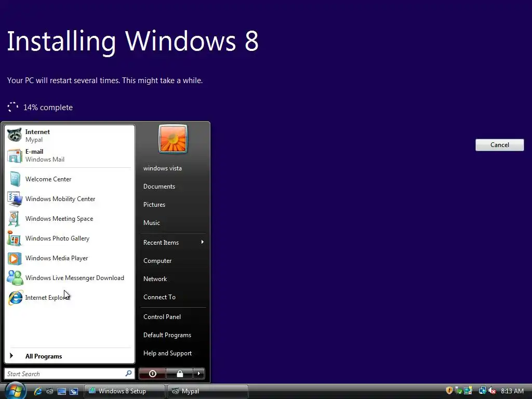Switch to Windows 8 Setup taskbar button

coord(124,391)
